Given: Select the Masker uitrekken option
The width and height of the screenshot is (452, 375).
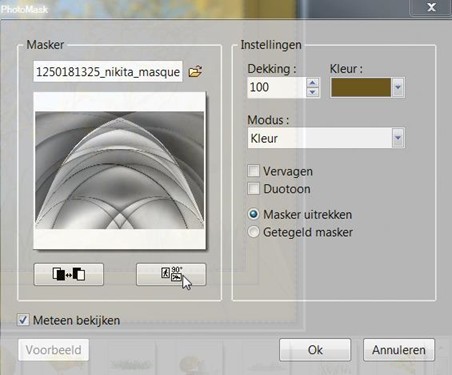Looking at the screenshot, I should 253,214.
